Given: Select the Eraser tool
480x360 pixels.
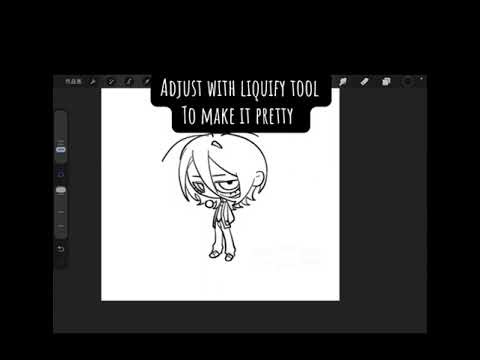Looking at the screenshot, I should coord(364,82).
